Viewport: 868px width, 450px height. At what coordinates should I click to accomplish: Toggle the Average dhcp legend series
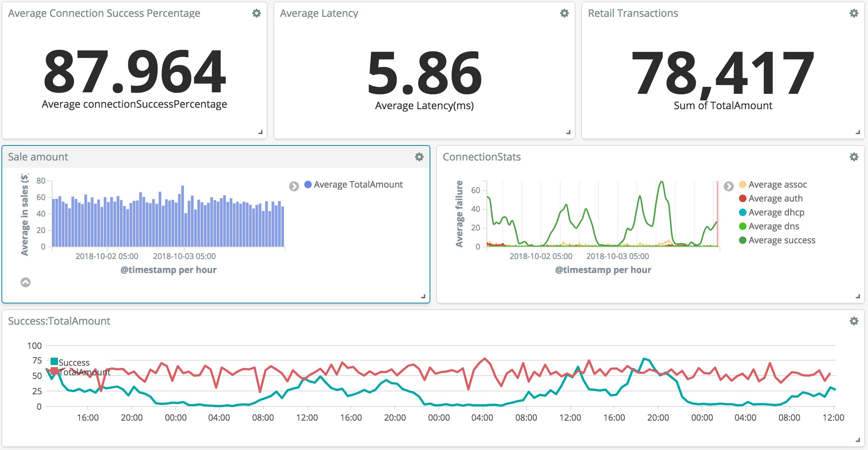pos(772,213)
